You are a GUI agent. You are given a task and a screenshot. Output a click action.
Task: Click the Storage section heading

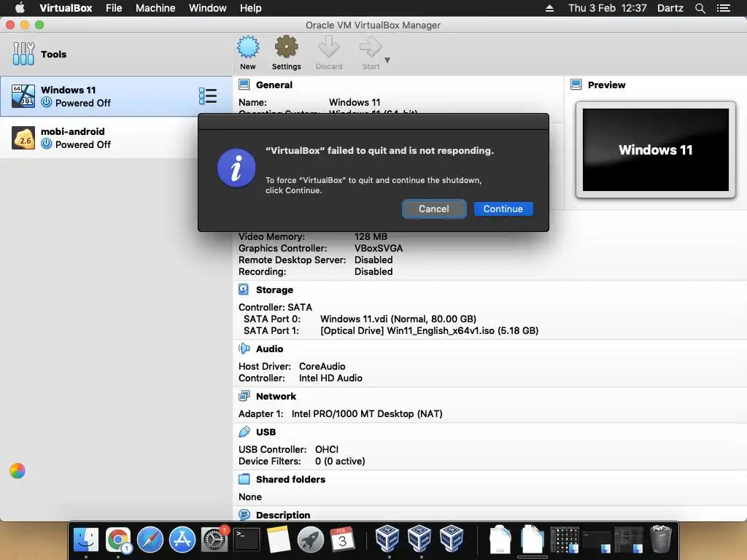click(274, 289)
